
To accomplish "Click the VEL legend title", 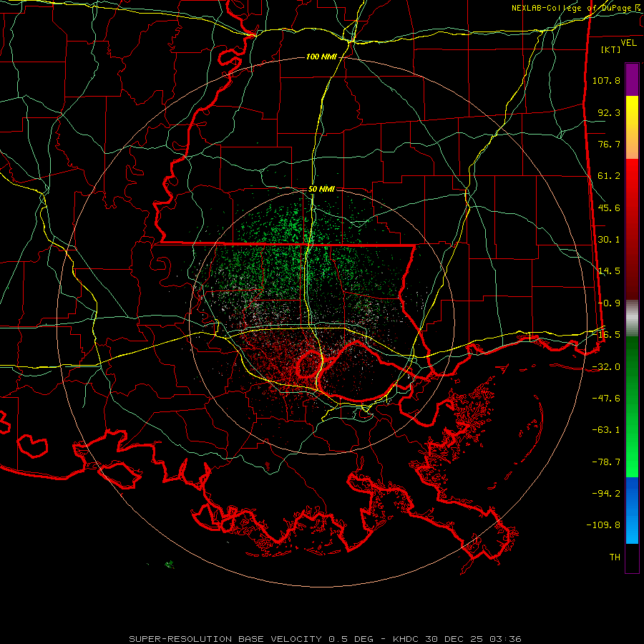I will pyautogui.click(x=629, y=43).
